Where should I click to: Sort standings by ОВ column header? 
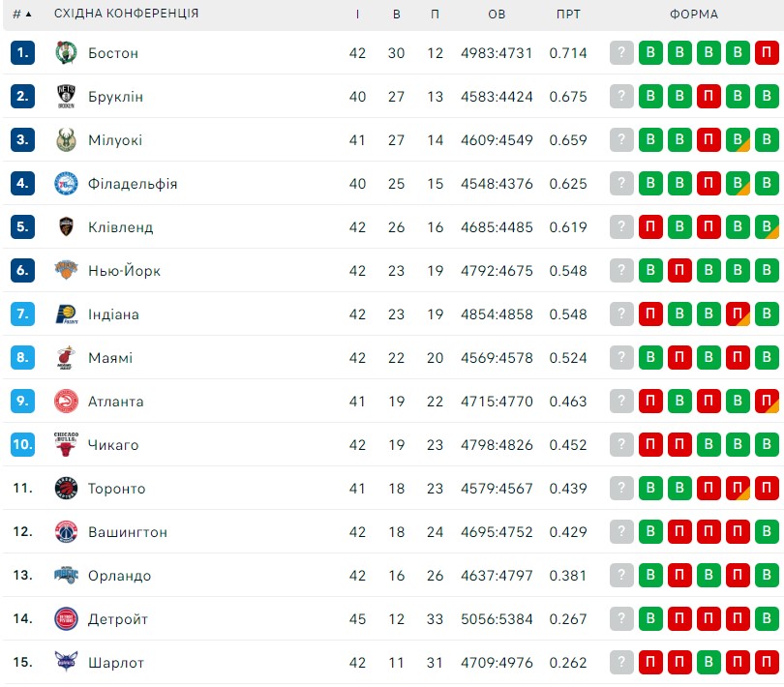[497, 14]
